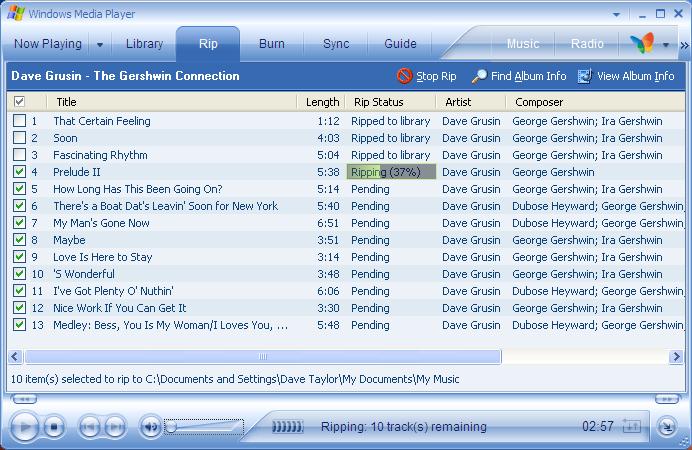Viewport: 692px width, 450px height.
Task: Switch to the Burn tab
Action: point(271,44)
